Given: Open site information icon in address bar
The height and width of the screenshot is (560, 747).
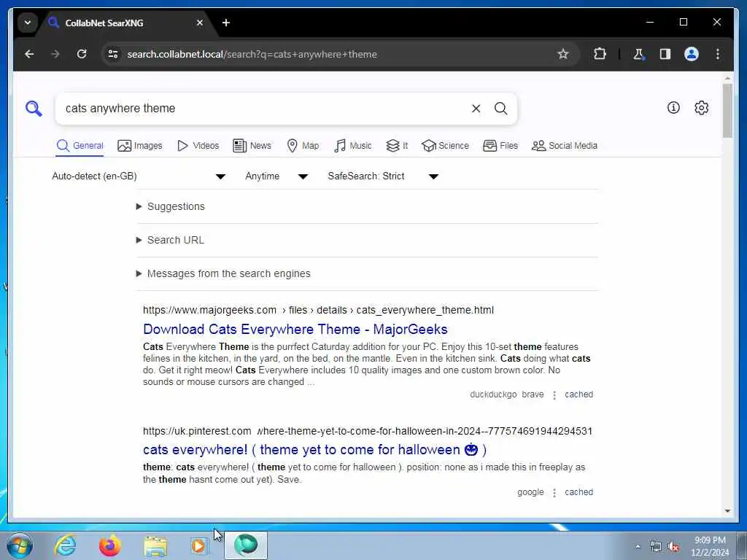Looking at the screenshot, I should [113, 54].
